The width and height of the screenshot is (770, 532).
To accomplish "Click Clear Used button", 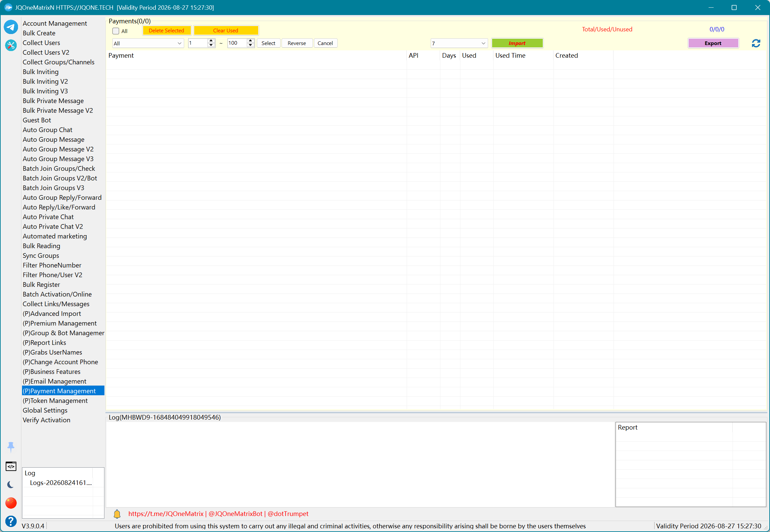I will point(226,30).
